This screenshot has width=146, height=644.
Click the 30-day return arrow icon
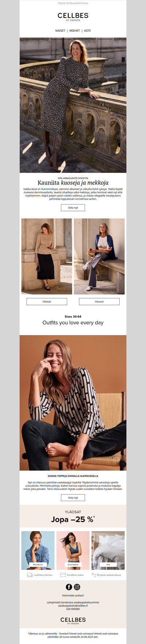tap(94, 575)
